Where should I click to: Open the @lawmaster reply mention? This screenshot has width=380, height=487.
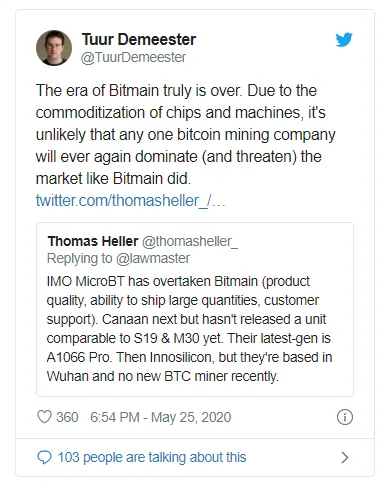(153, 259)
